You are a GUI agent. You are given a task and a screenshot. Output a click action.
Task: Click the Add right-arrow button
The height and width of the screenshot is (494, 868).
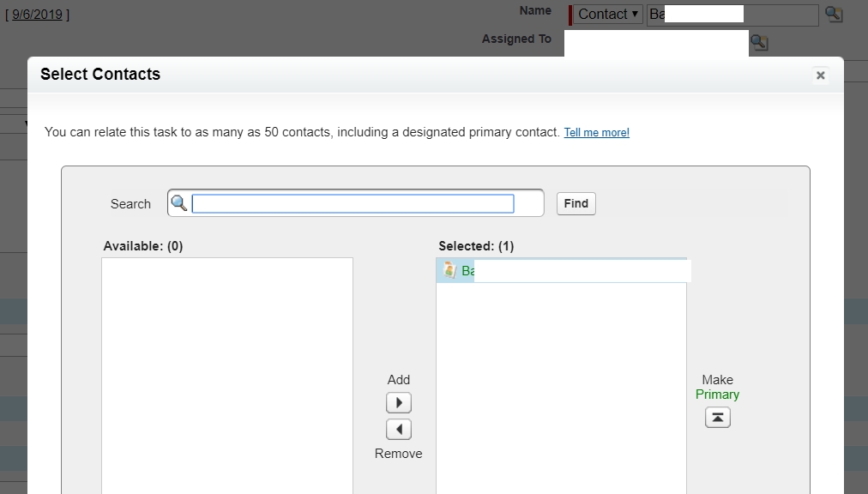tap(399, 403)
